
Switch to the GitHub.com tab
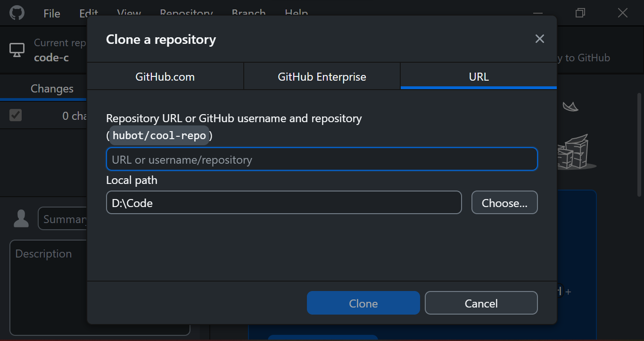[x=165, y=77]
